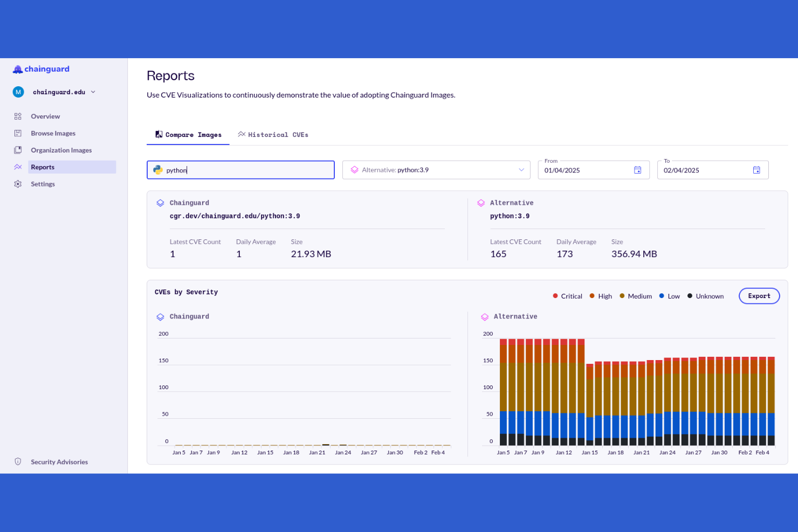Viewport: 798px width, 532px height.
Task: Open Overview in the sidebar
Action: [x=45, y=116]
